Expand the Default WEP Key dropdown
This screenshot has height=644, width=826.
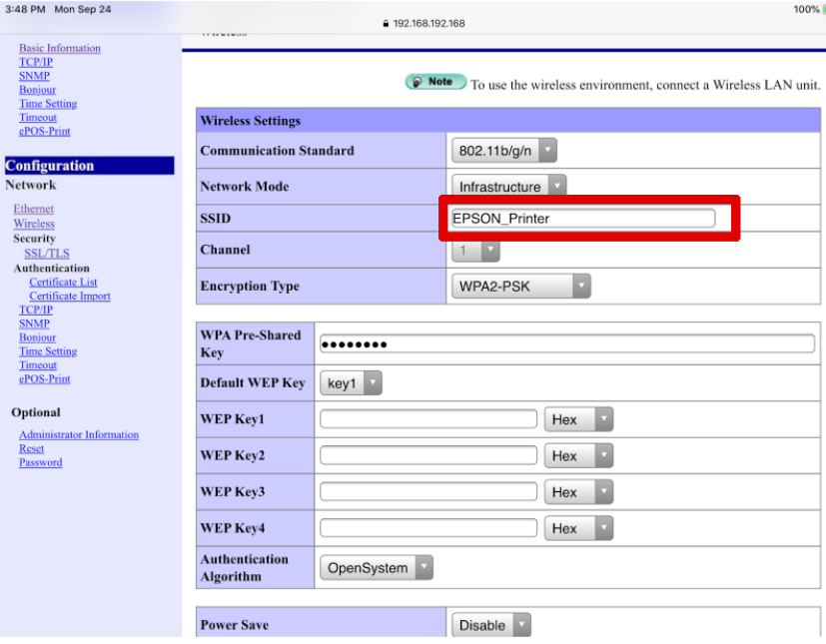351,383
